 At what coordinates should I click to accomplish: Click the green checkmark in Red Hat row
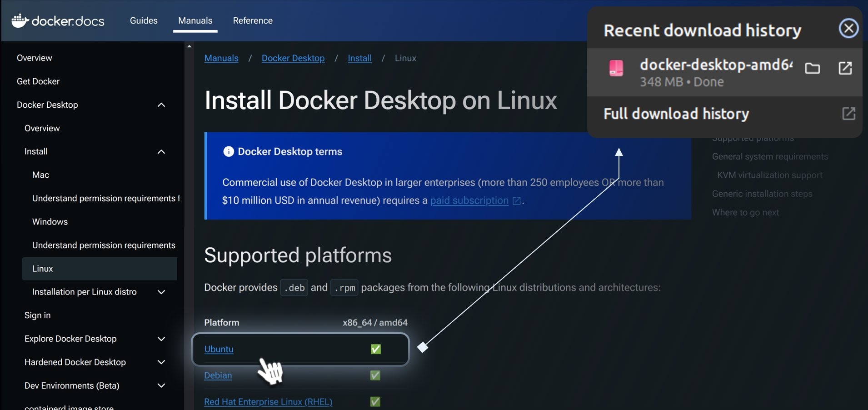pos(375,402)
